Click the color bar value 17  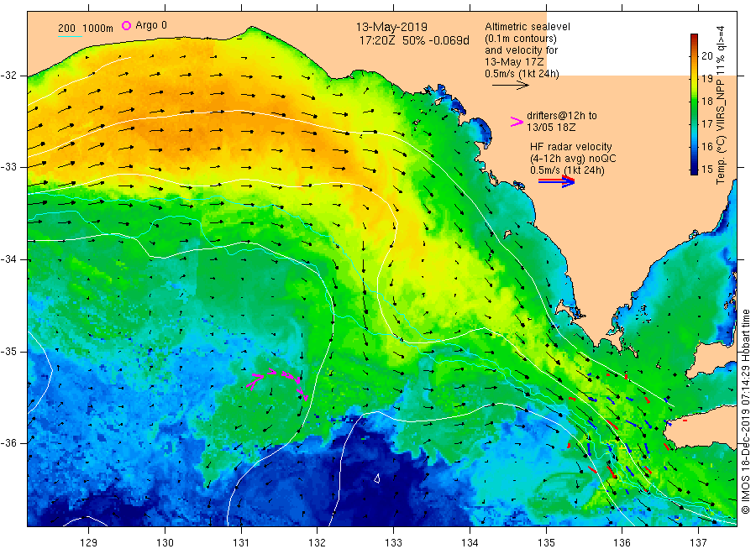[x=707, y=123]
